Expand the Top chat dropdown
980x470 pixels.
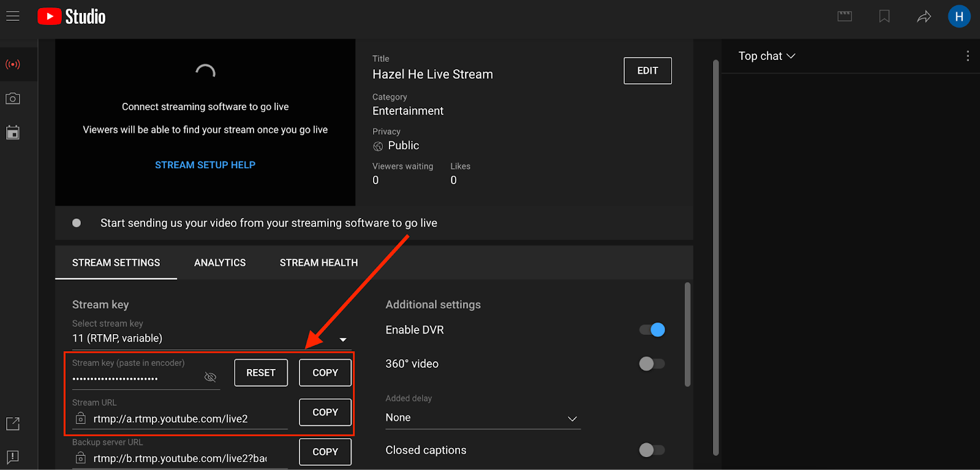pyautogui.click(x=767, y=56)
